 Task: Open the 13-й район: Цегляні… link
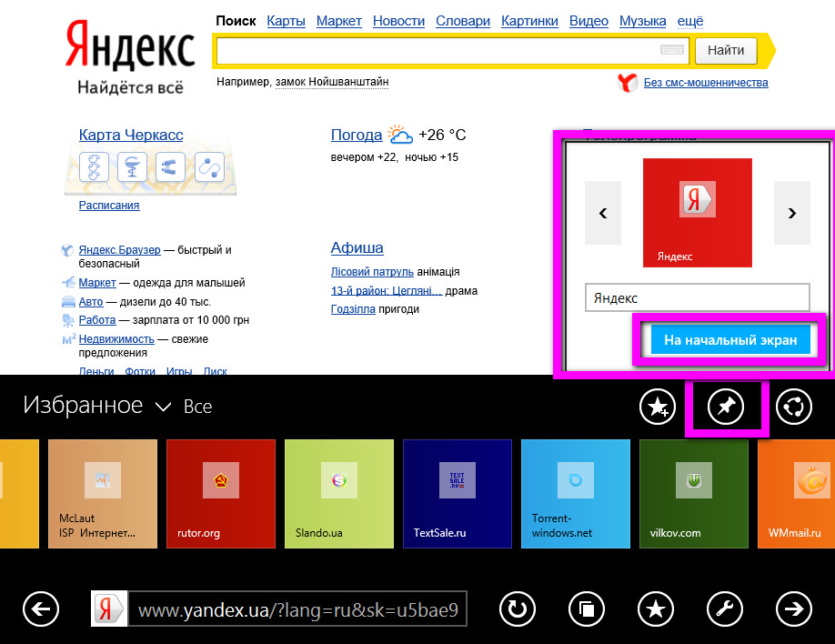pos(386,291)
